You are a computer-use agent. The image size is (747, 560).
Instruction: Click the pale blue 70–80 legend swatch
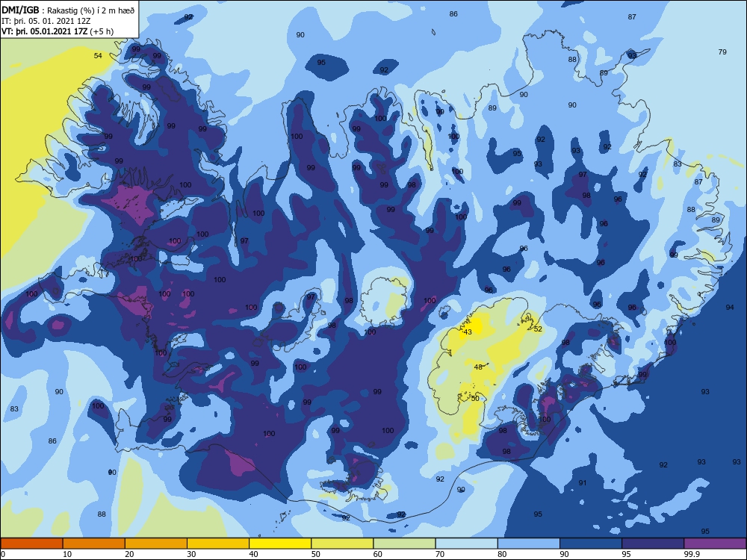(466, 544)
